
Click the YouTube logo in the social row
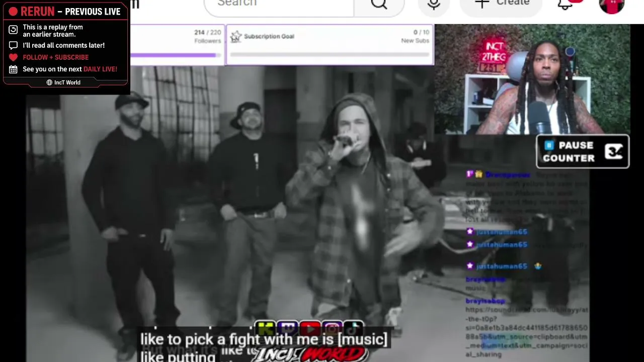pyautogui.click(x=310, y=329)
